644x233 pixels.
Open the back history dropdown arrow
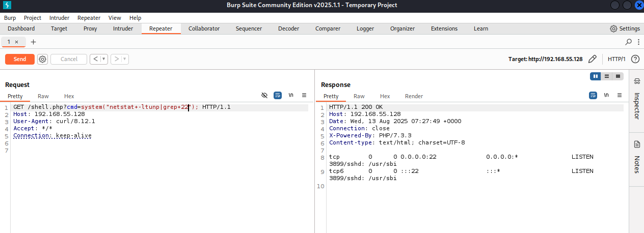[x=104, y=59]
